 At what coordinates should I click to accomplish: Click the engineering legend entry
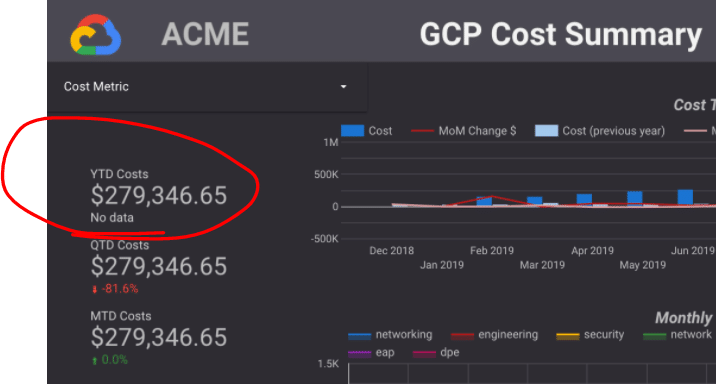pyautogui.click(x=495, y=335)
